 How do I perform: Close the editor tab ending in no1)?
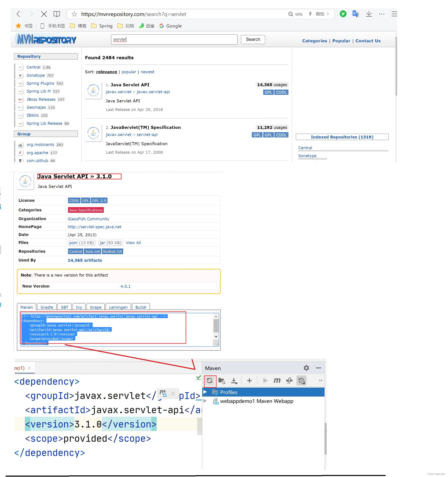point(29,368)
